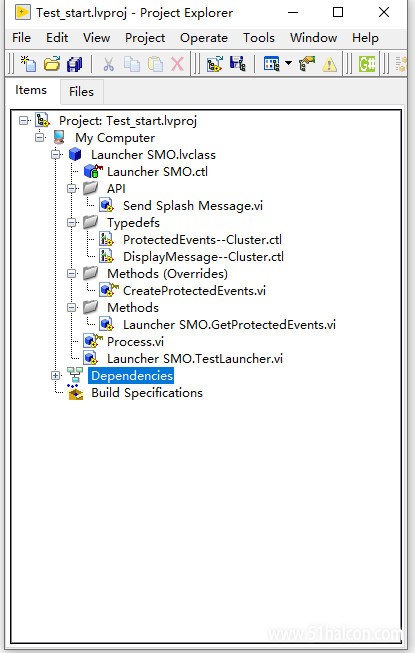Screen dimensions: 415x653
Task: Click the Open Project folder icon
Action: [x=52, y=64]
